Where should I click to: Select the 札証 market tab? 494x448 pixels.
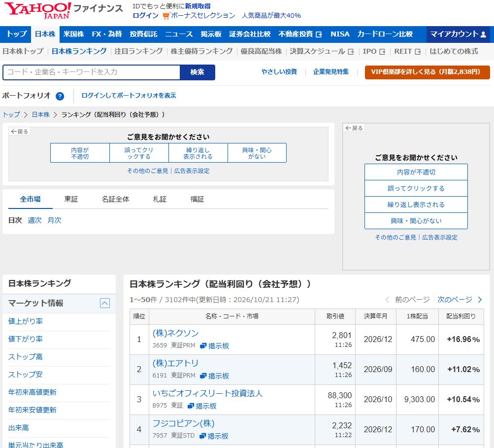click(x=160, y=199)
